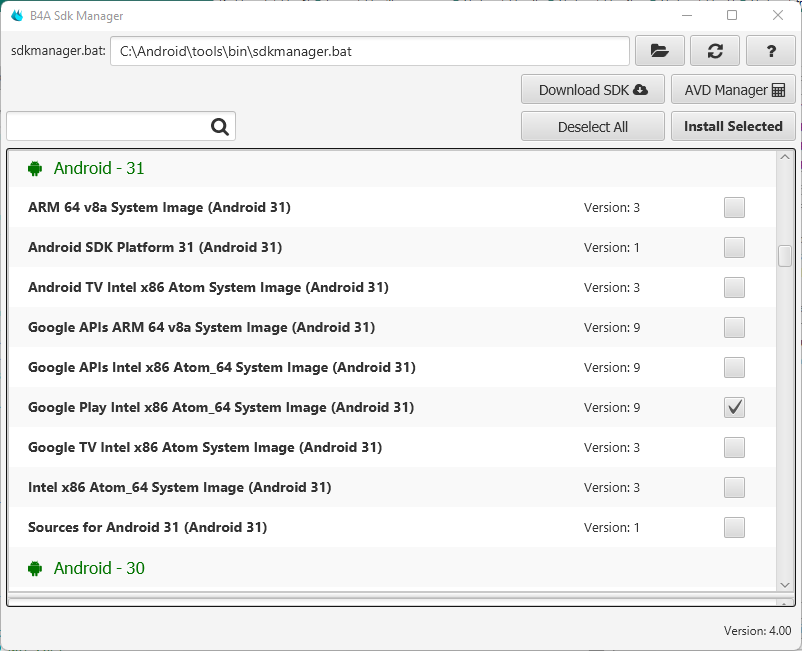This screenshot has height=651, width=802.
Task: Expand the Android - 30 group header
Action: pos(99,568)
